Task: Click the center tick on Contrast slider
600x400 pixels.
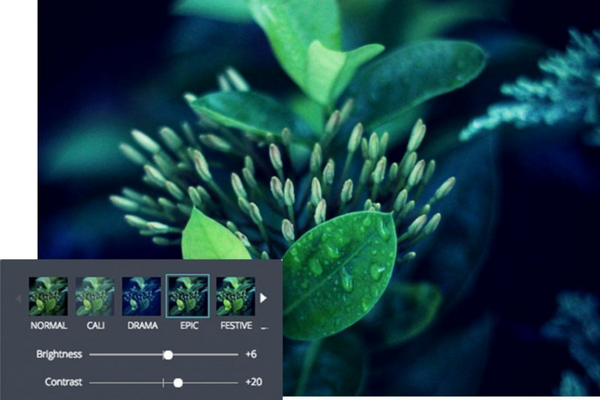Action: tap(163, 383)
